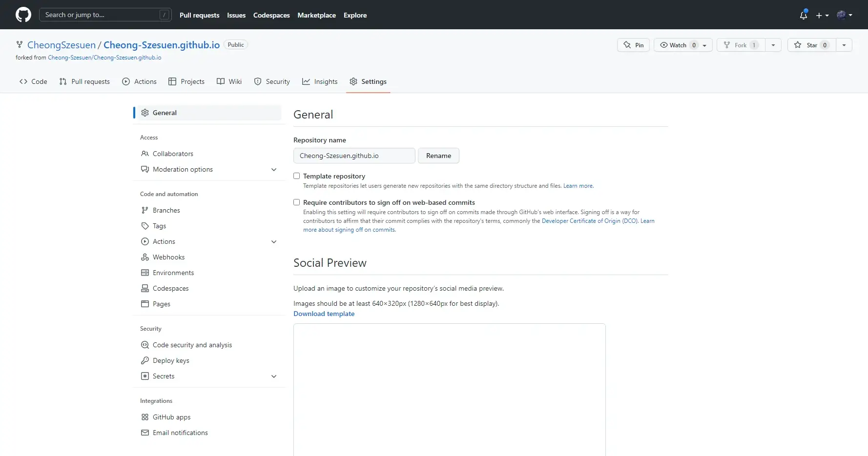868x456 pixels.
Task: Expand the Secrets section chevron
Action: pyautogui.click(x=274, y=376)
